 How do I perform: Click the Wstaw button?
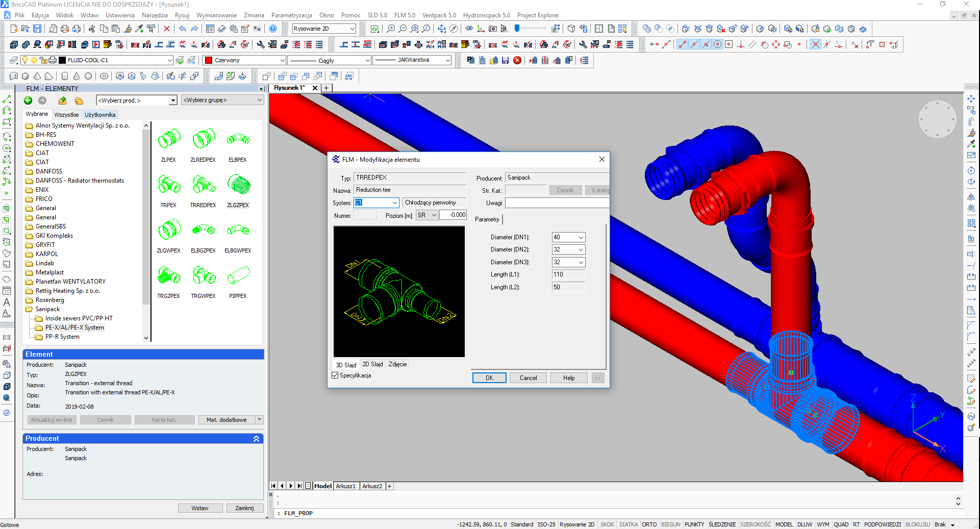(200, 508)
